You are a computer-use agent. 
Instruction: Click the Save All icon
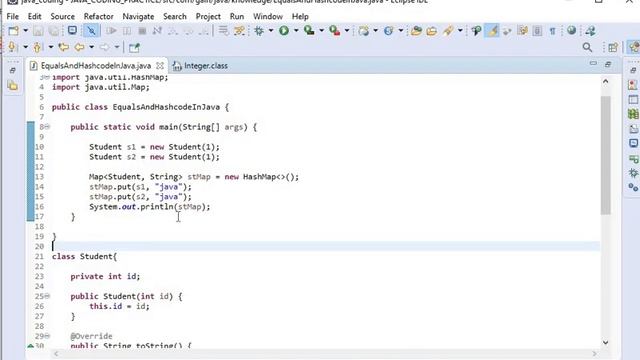click(53, 31)
